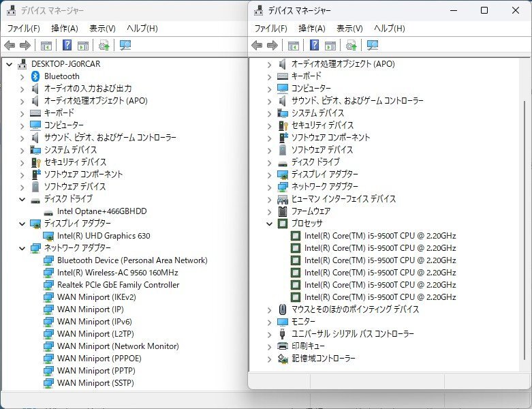Viewport: 532px width, 409px height.
Task: Expand the Bluetooth category
Action: (22, 76)
